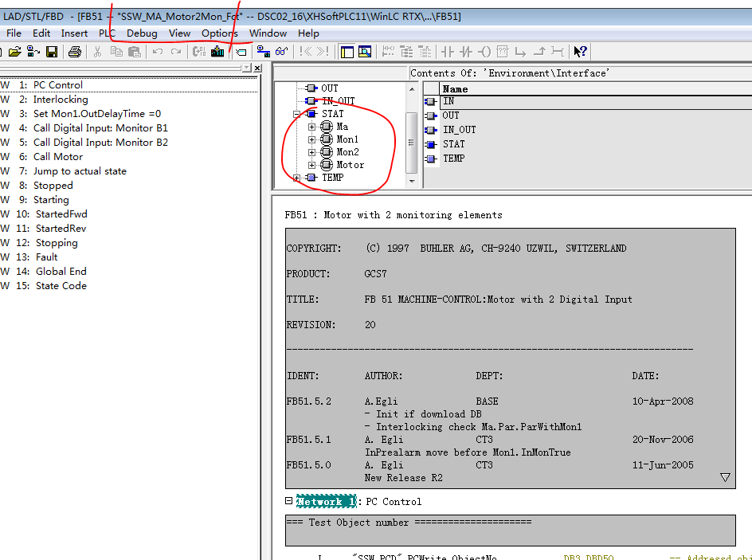Image resolution: width=752 pixels, height=560 pixels.
Task: Open the overview panel options dropdown arrow
Action: 247,68
